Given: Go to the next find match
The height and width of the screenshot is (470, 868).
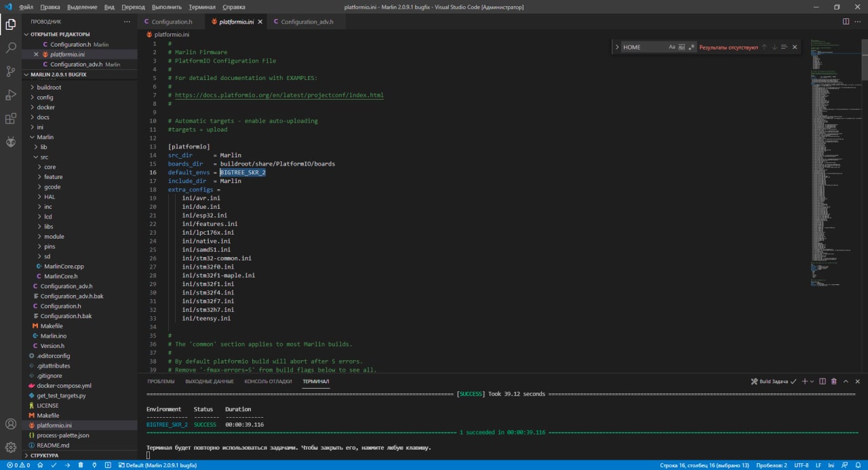Looking at the screenshot, I should tap(774, 47).
